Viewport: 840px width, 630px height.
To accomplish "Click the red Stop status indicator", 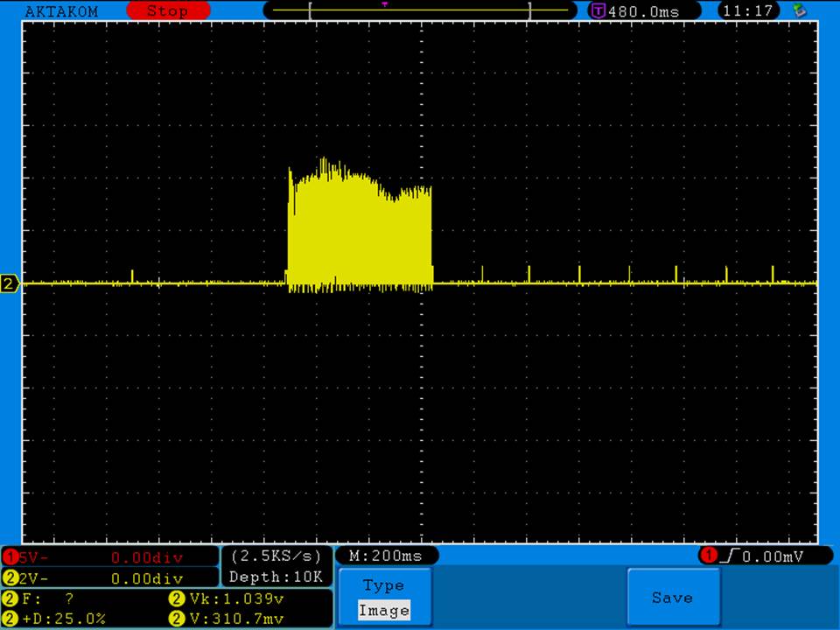I will [168, 10].
